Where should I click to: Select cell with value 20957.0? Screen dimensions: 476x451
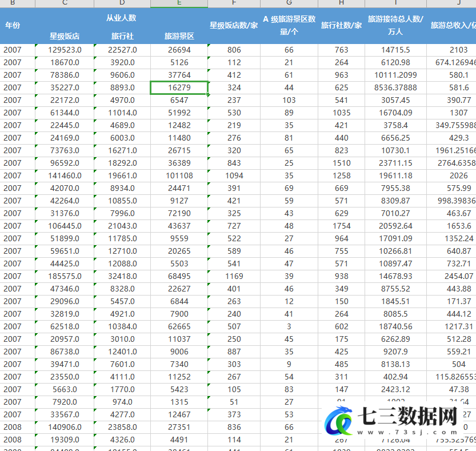click(65, 339)
